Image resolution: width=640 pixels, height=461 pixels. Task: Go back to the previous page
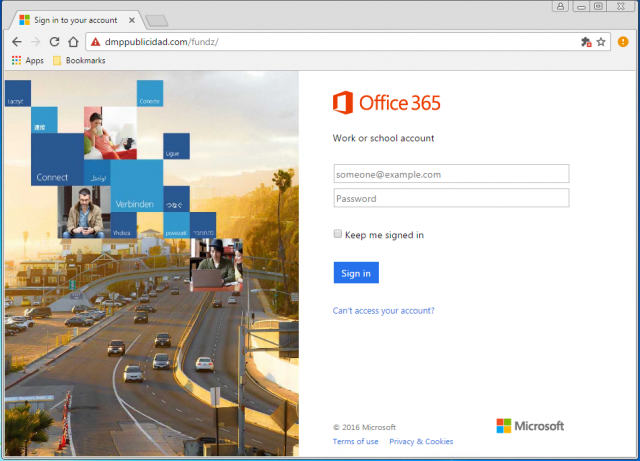(x=17, y=42)
